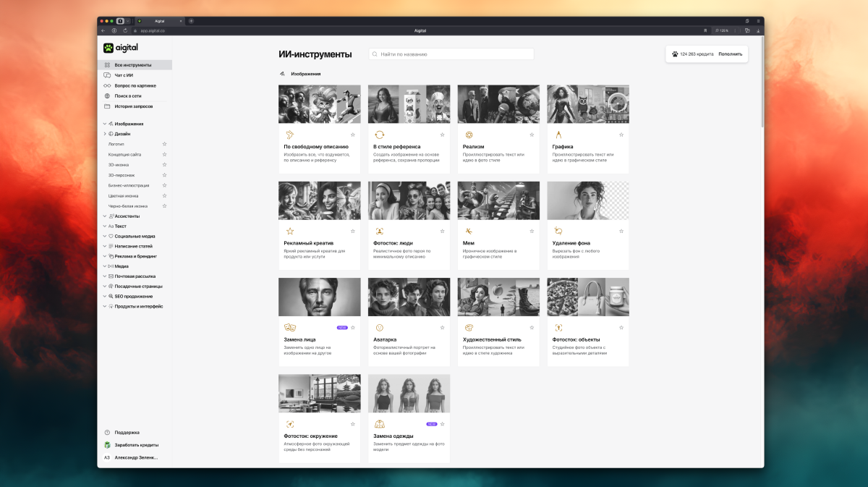Image resolution: width=868 pixels, height=487 pixels.
Task: Click the 'Фотосток: окружение' preview image
Action: pyautogui.click(x=319, y=394)
